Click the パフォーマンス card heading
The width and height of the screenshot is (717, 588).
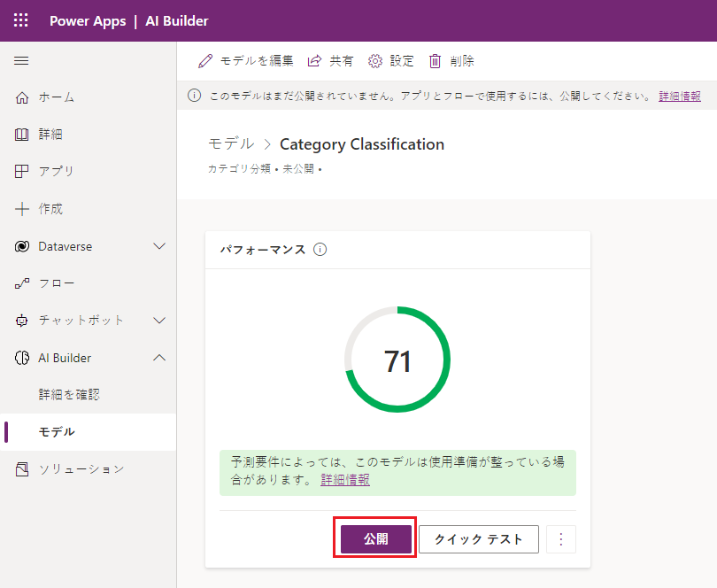[263, 250]
